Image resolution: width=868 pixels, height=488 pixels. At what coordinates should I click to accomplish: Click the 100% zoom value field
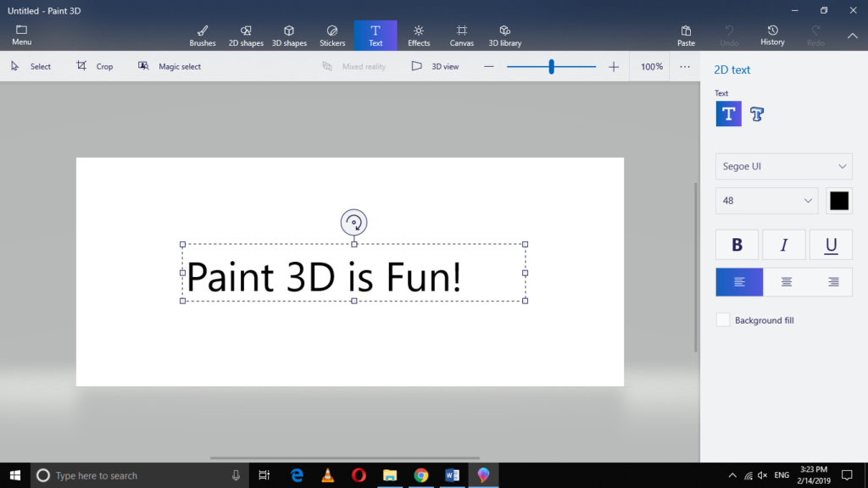click(x=652, y=66)
